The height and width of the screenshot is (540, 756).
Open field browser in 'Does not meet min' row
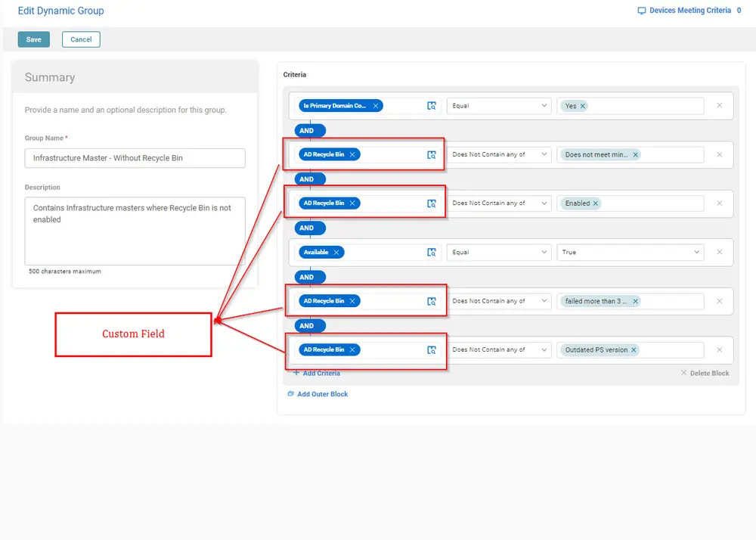(432, 155)
